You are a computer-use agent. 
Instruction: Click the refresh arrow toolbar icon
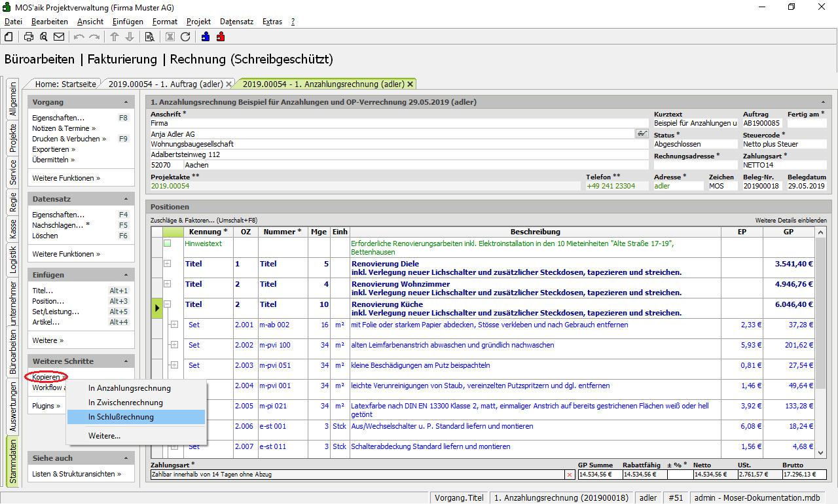185,37
